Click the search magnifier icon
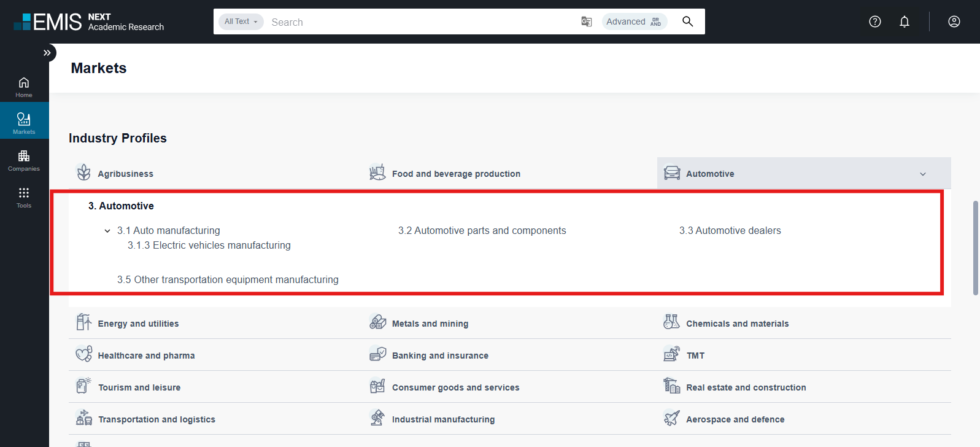 coord(688,21)
